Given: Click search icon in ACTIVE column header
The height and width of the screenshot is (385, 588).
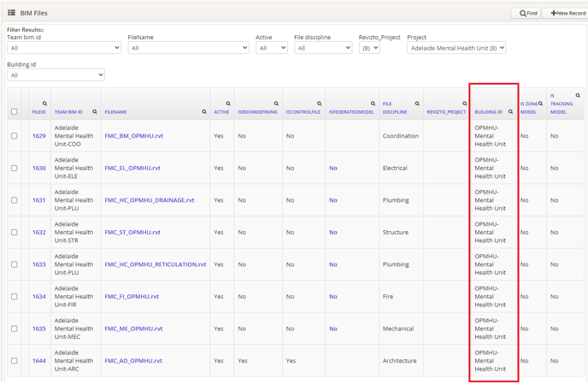Looking at the screenshot, I should pos(228,104).
